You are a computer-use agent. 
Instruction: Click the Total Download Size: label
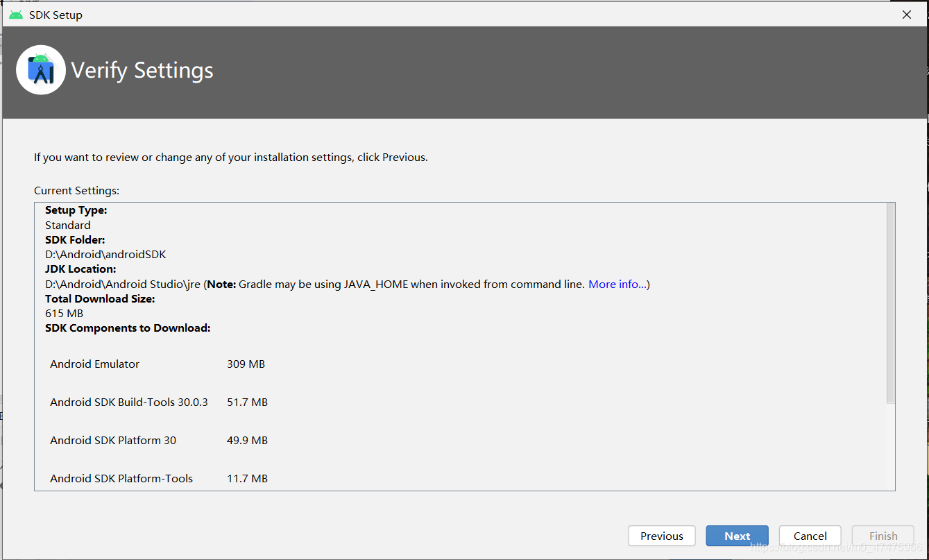(100, 299)
